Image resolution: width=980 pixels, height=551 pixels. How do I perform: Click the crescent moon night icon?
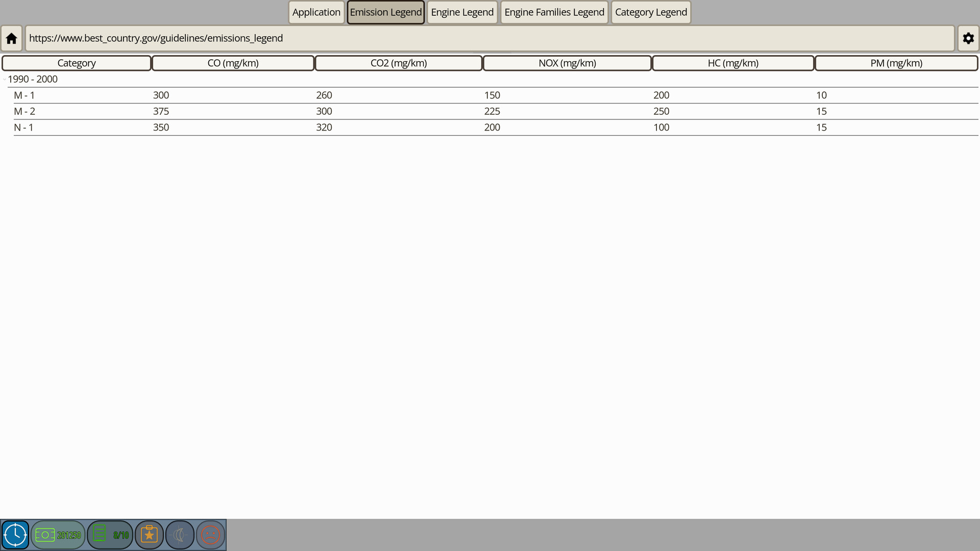[x=180, y=535]
